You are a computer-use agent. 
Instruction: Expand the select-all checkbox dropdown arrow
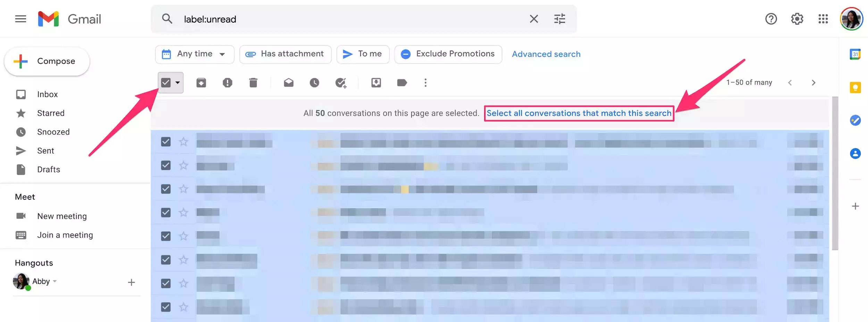point(178,83)
